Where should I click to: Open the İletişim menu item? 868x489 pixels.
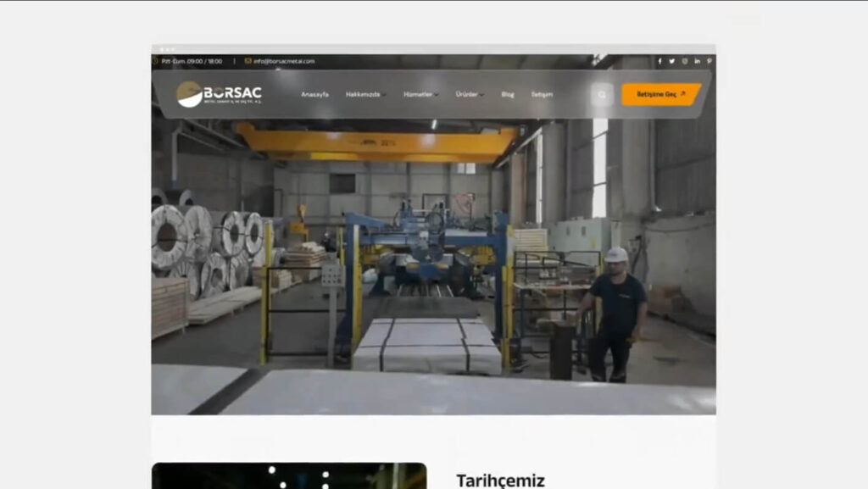542,95
